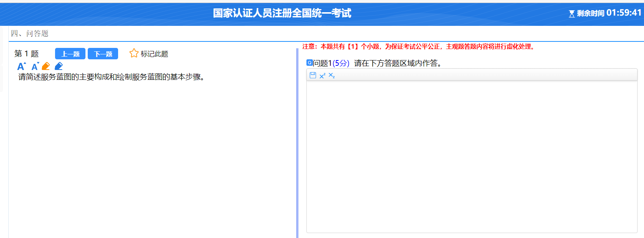Click the 请在下方答题区域内作答 instruction
644x238 pixels.
point(398,63)
